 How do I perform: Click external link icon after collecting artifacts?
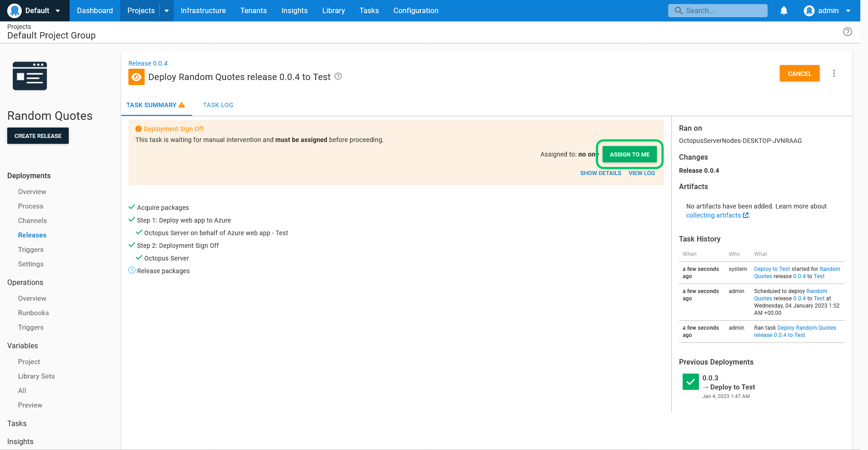(x=745, y=215)
